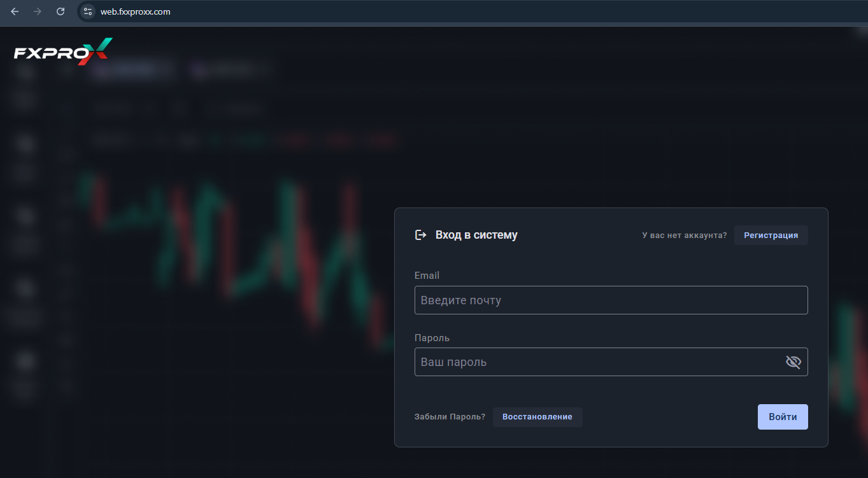Click the FXPROX logo
The image size is (868, 478).
point(63,52)
